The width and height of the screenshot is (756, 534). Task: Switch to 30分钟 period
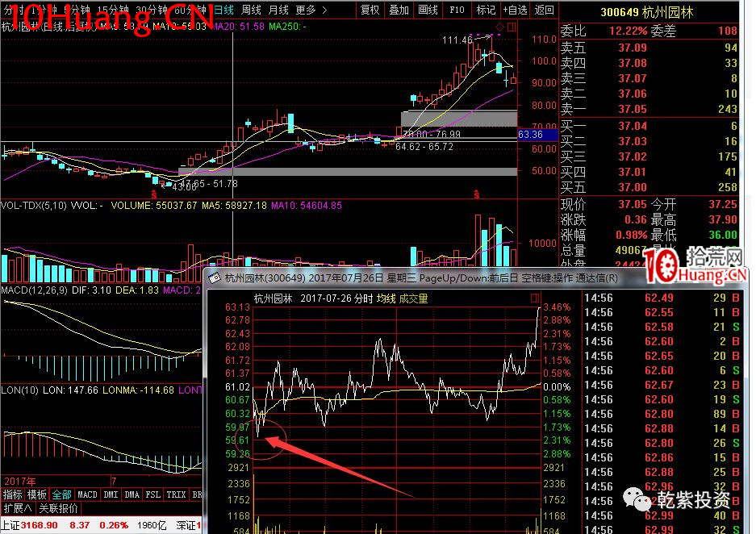point(152,10)
